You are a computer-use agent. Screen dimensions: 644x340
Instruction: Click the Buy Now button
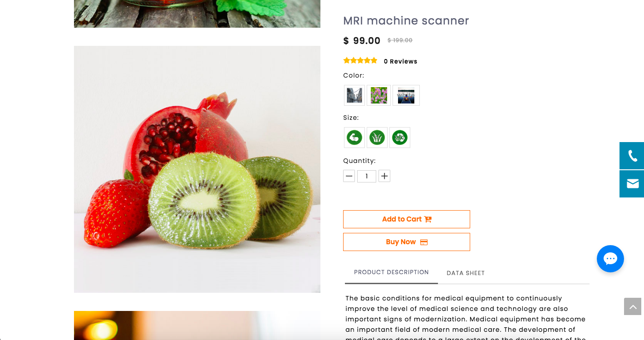point(407,242)
